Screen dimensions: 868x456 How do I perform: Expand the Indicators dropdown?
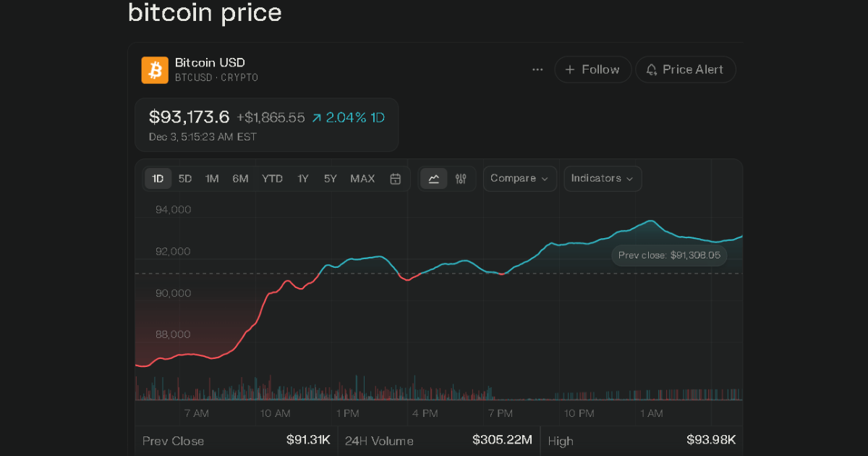602,179
